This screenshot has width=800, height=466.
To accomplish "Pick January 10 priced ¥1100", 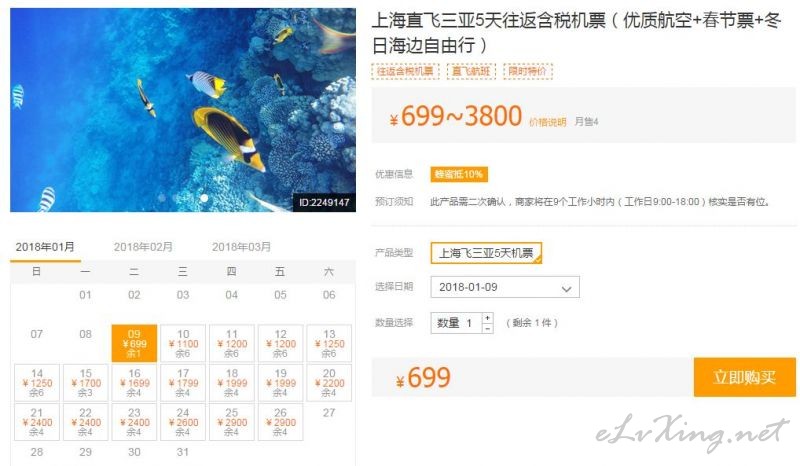I will (183, 344).
